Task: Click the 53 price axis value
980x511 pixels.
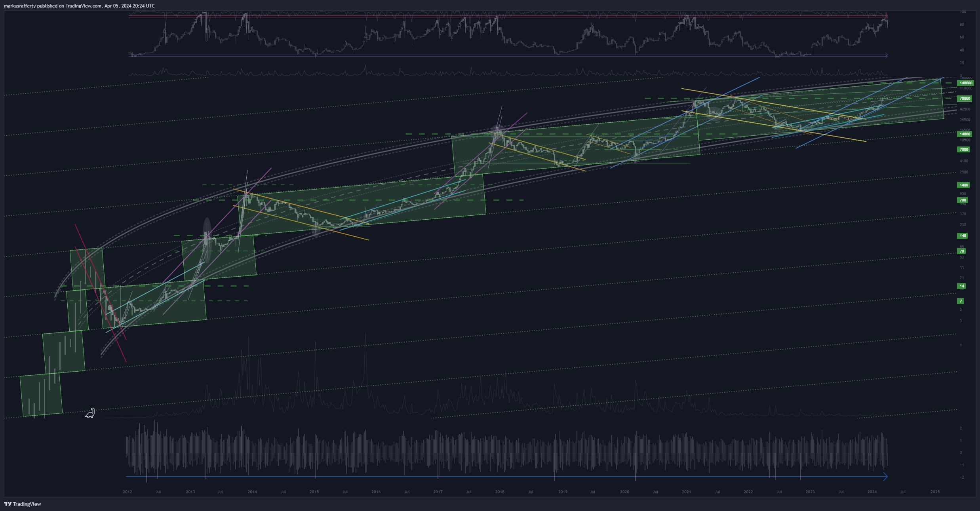Action: (961, 257)
